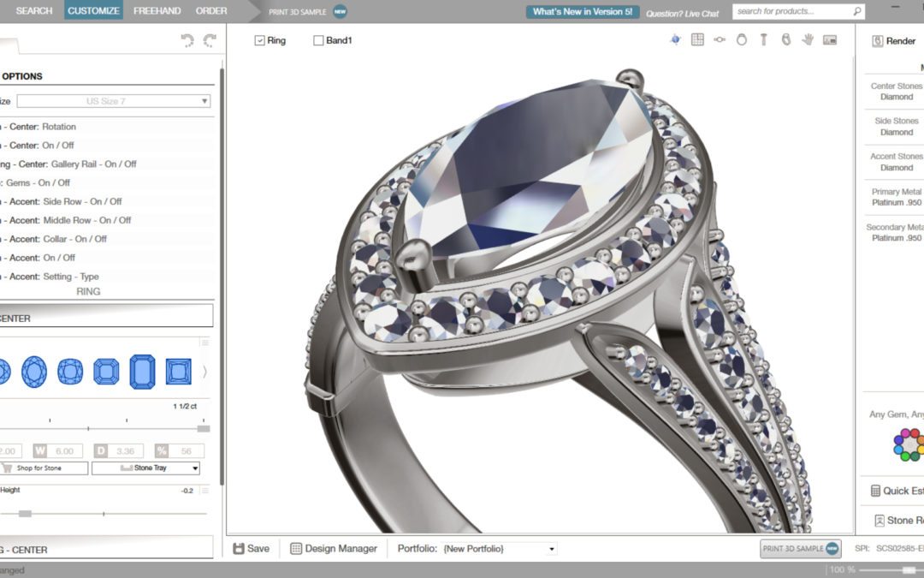Screen dimensions: 924x578
Task: Open the ORDER menu
Action: (x=210, y=10)
